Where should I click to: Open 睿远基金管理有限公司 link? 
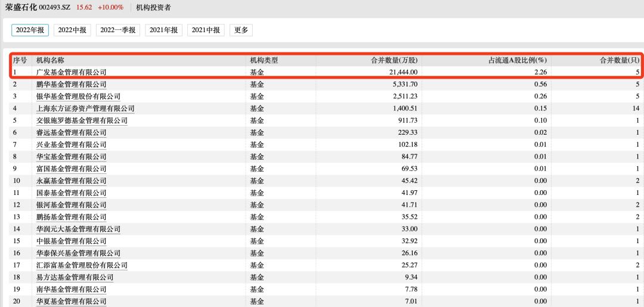[71, 132]
